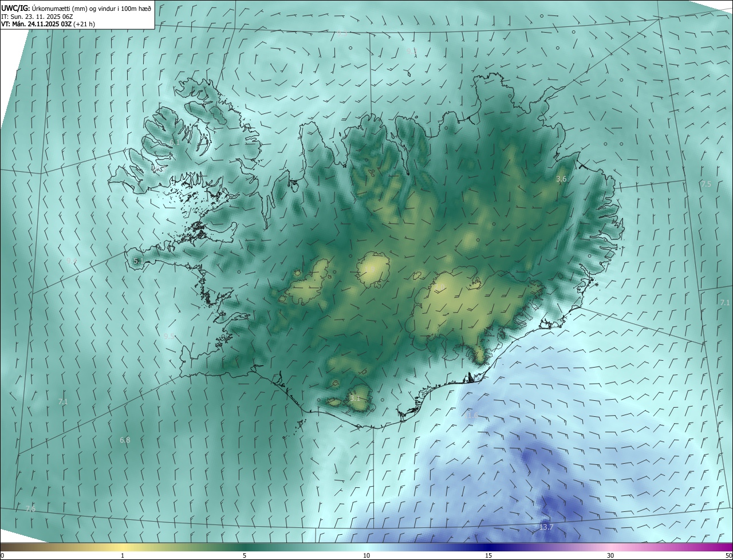Click the 1 tick on the color scale
Viewport: 733px width, 560px height.
pyautogui.click(x=123, y=555)
